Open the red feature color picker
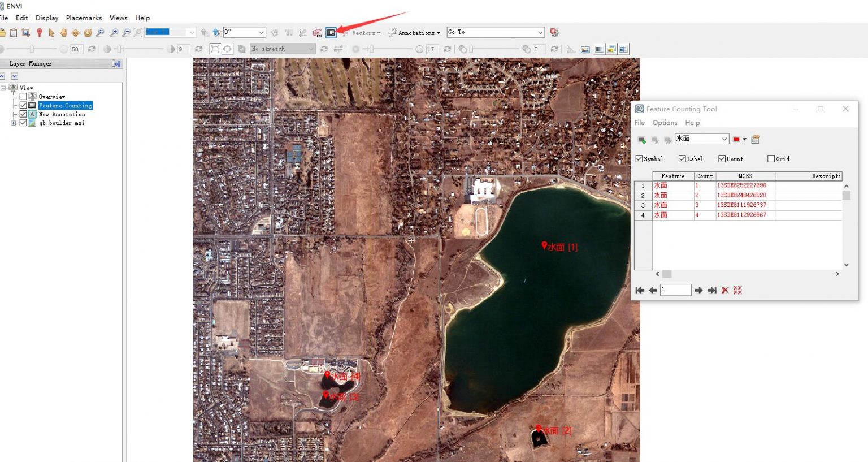This screenshot has height=462, width=868. click(739, 139)
